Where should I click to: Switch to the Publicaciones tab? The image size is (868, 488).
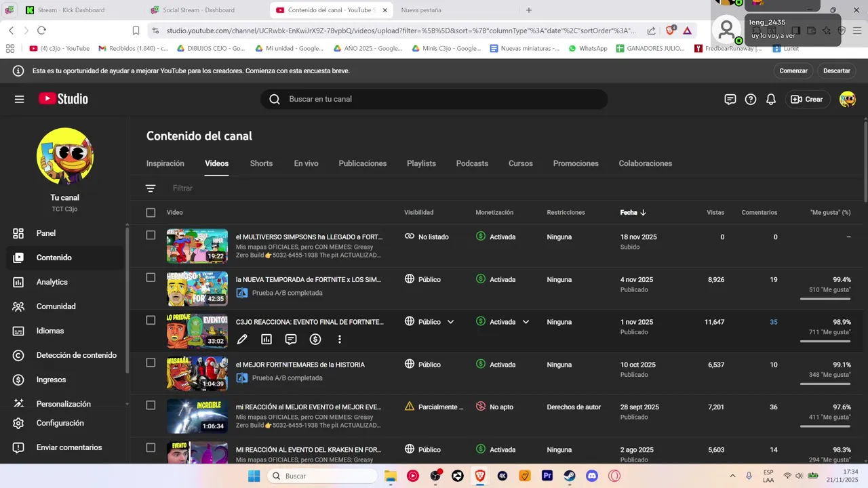click(363, 163)
